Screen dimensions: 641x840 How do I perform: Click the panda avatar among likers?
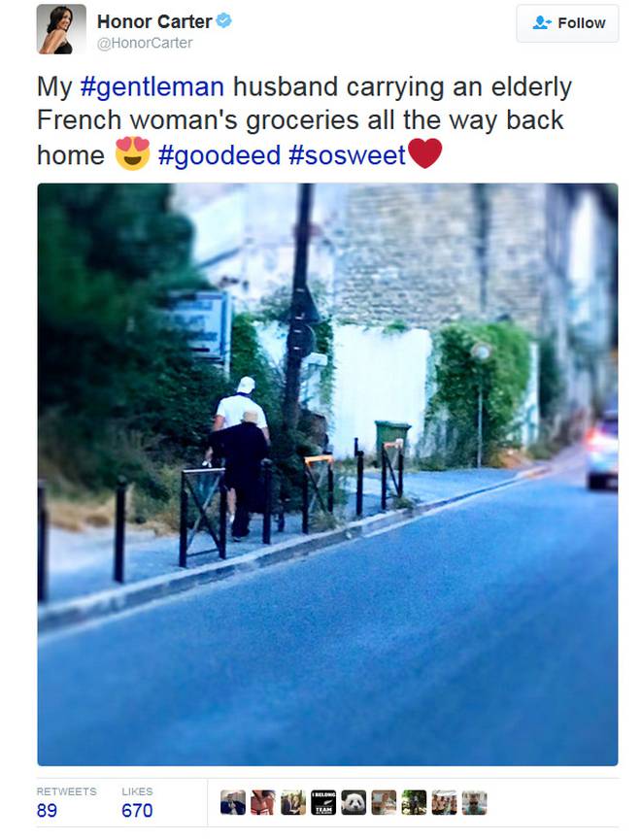coord(354,802)
